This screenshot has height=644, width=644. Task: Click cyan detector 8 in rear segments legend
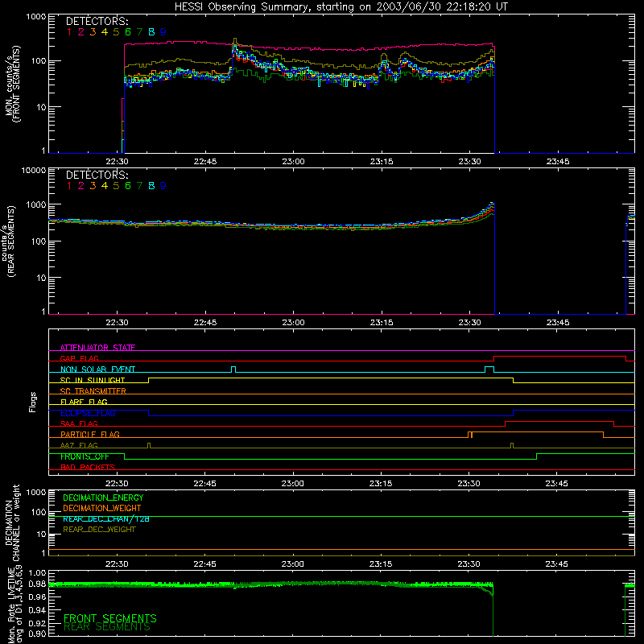(151, 186)
